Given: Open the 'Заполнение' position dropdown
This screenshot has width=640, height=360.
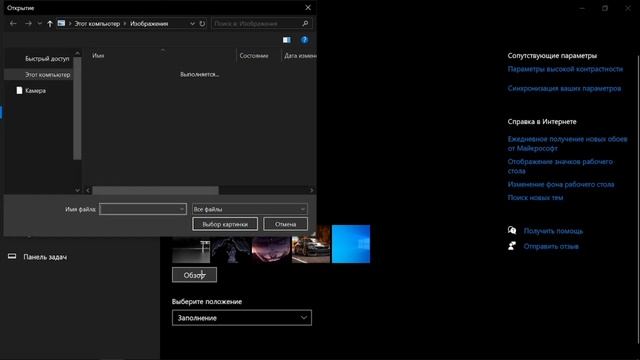Looking at the screenshot, I should (242, 318).
